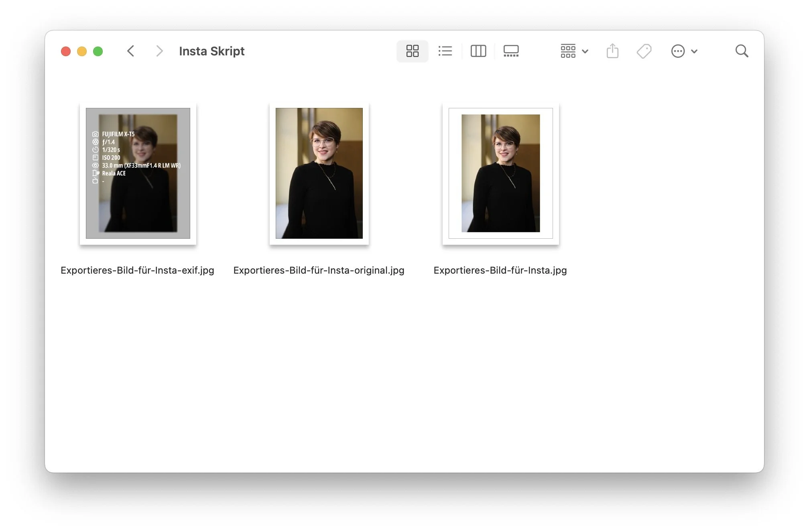809x532 pixels.
Task: Expand the grouping dropdown chevron
Action: click(585, 51)
